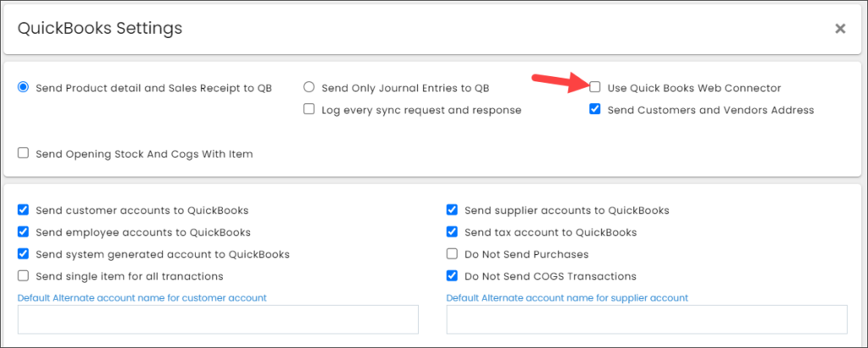Toggle Send tax account to QuickBooks
Screen dimensions: 868x348
tap(453, 232)
